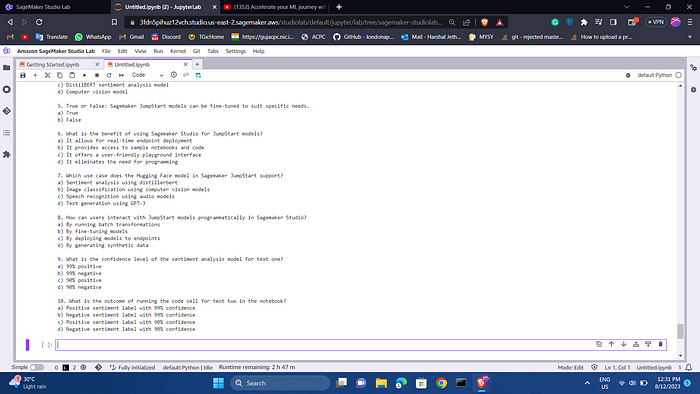Click the kernel status circle indicator
Screen dimensions: 700x394
(x=679, y=75)
